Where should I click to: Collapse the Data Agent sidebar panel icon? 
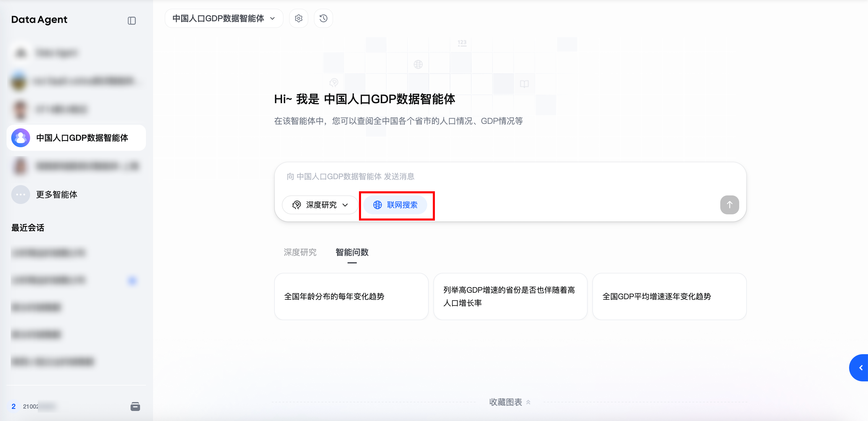(132, 21)
